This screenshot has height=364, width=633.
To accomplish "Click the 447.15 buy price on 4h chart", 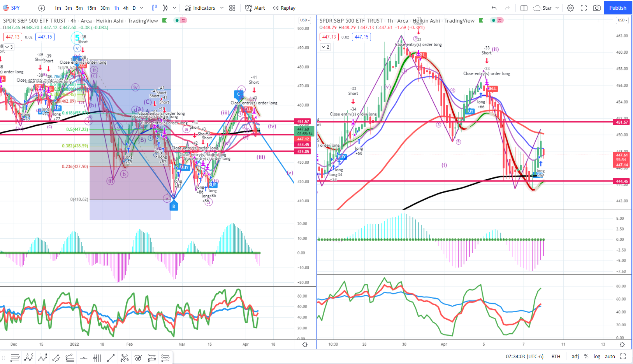I will 45,37.
